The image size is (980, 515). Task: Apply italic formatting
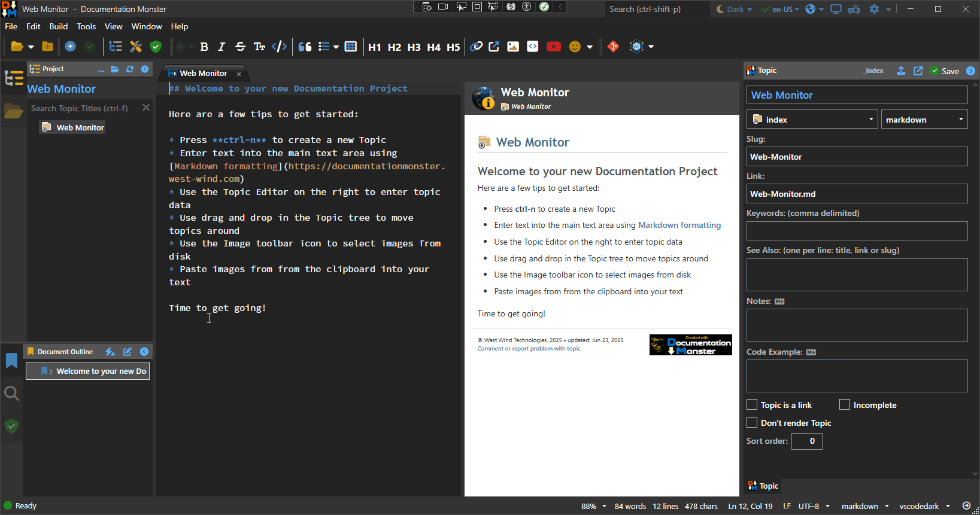click(x=222, y=47)
